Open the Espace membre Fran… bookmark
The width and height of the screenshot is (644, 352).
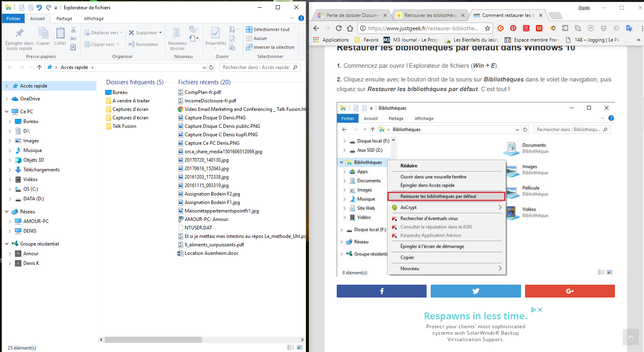(x=532, y=40)
